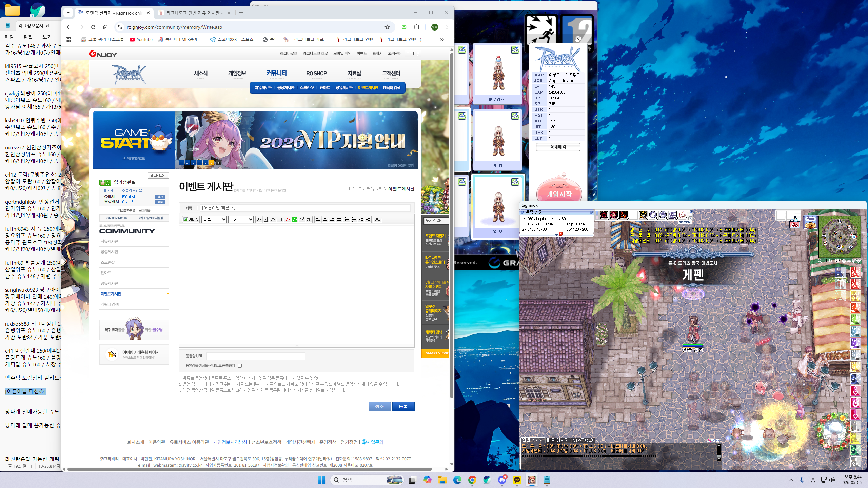Click the 로그아웃 button in the top bar
This screenshot has width=868, height=488.
pos(413,54)
